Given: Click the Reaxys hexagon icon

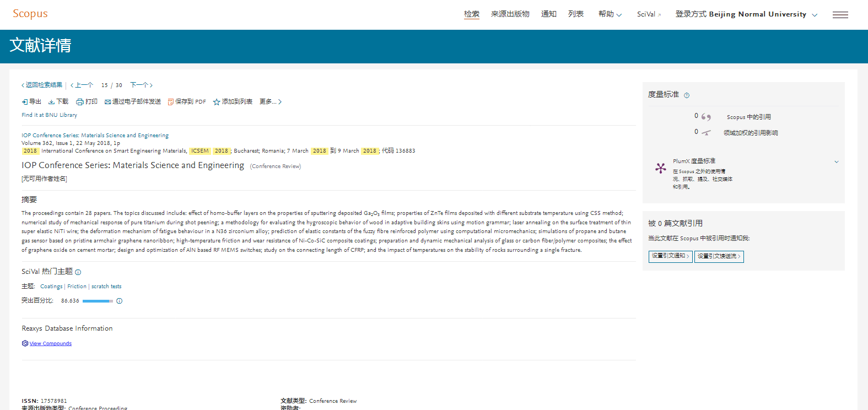Looking at the screenshot, I should coord(25,343).
